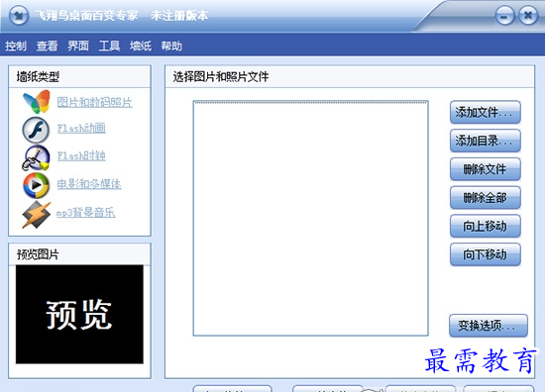The height and width of the screenshot is (392, 545).
Task: Open 图片和数码照片 wallpaper type link
Action: coord(94,102)
